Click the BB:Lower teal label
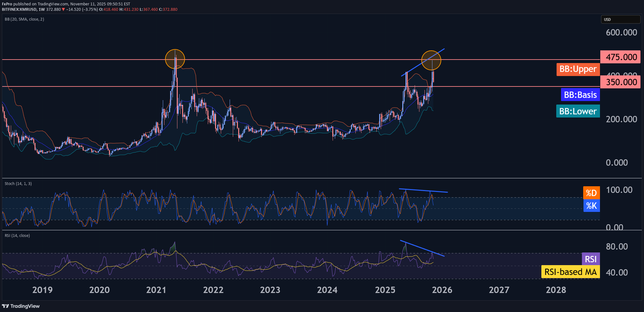The image size is (644, 312). (x=578, y=111)
